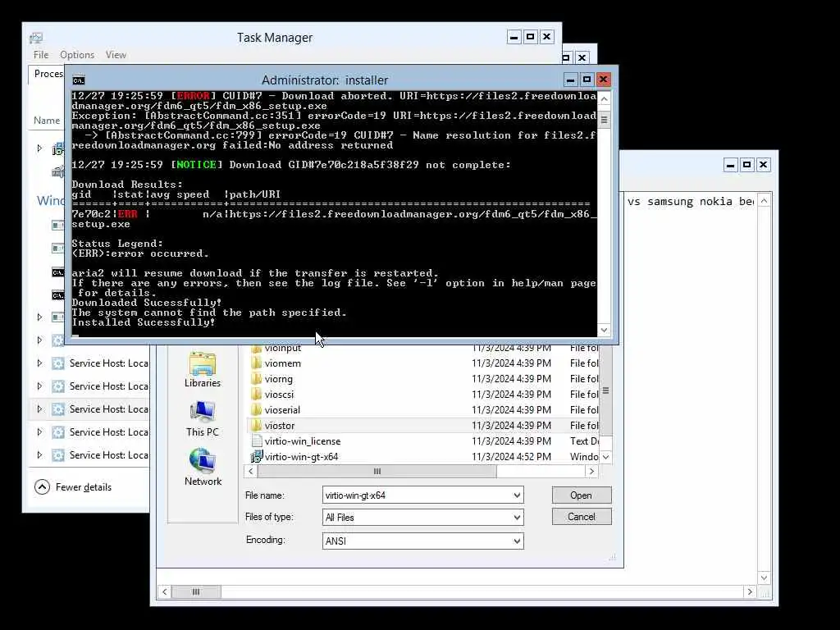This screenshot has height=630, width=840.
Task: Open File menu in Task Manager
Action: [41, 55]
